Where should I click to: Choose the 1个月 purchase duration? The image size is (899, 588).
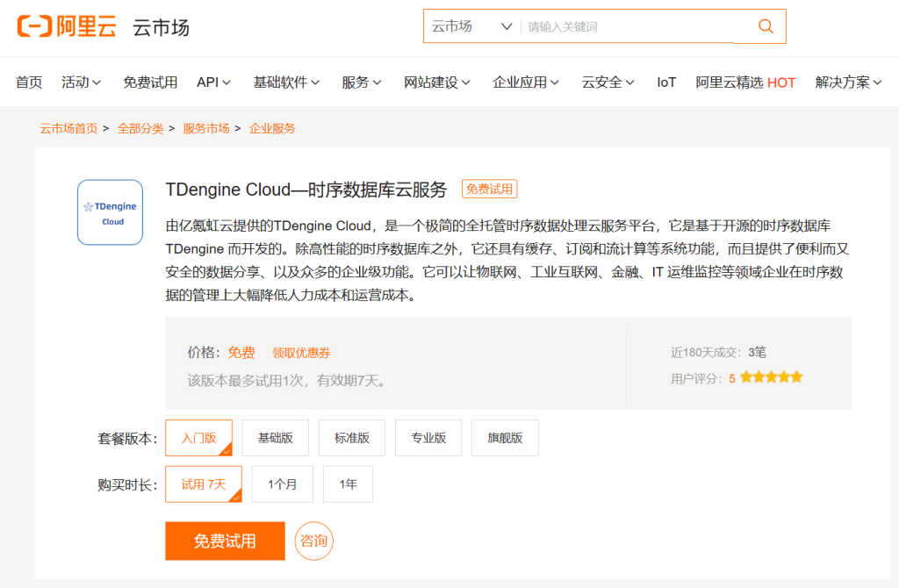coord(282,484)
